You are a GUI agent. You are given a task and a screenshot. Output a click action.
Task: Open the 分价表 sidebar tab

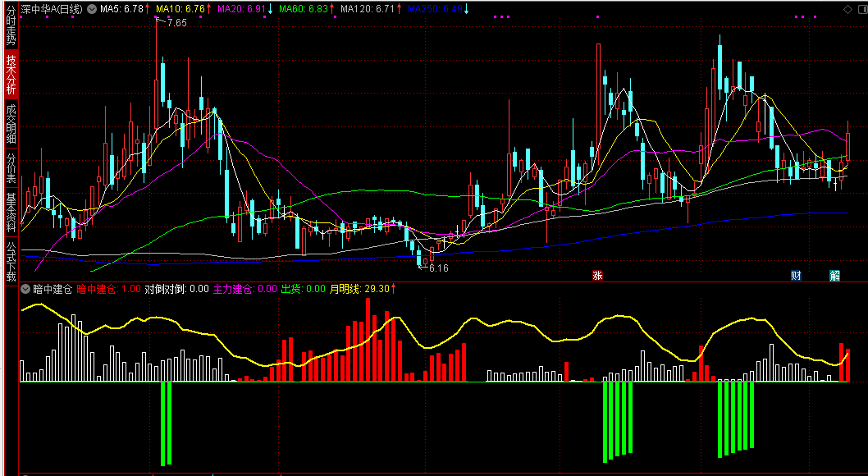coord(11,168)
